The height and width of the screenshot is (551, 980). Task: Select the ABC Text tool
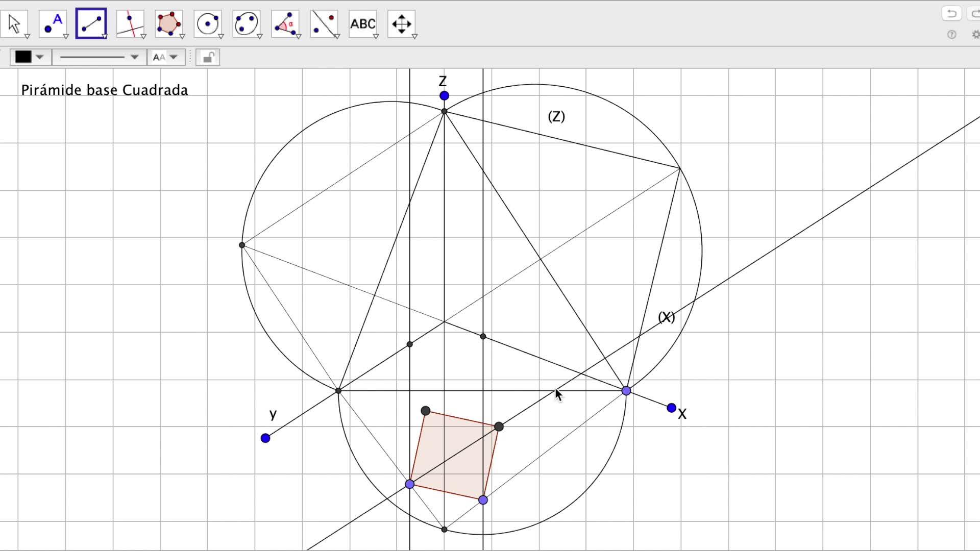pyautogui.click(x=362, y=23)
